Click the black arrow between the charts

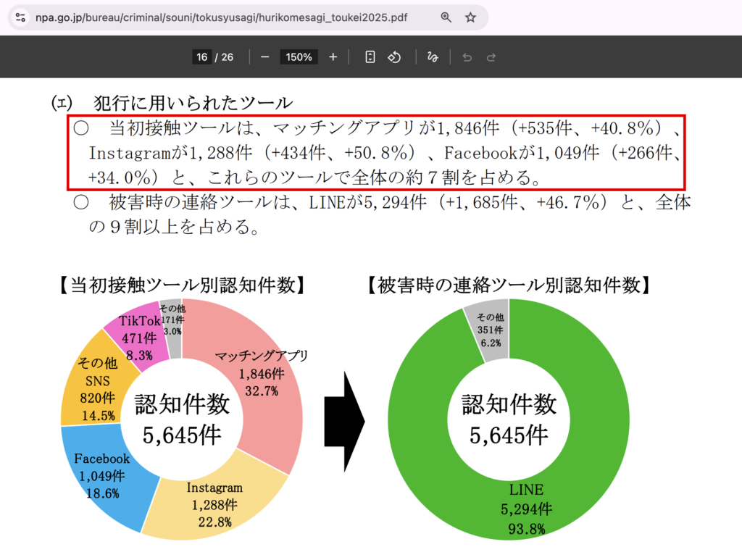point(344,422)
